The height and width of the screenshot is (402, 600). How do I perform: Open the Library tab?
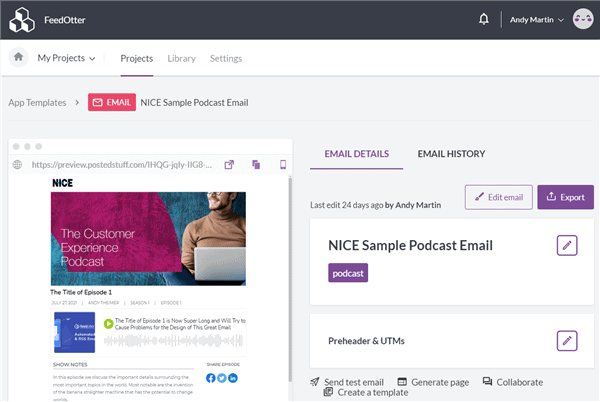point(181,59)
